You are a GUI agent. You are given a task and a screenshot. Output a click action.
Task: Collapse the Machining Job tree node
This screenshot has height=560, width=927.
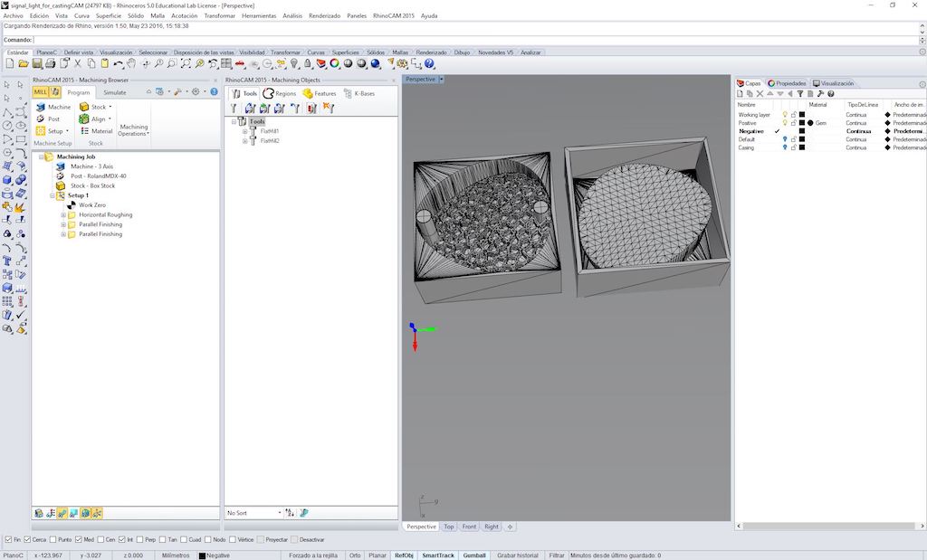[x=41, y=157]
